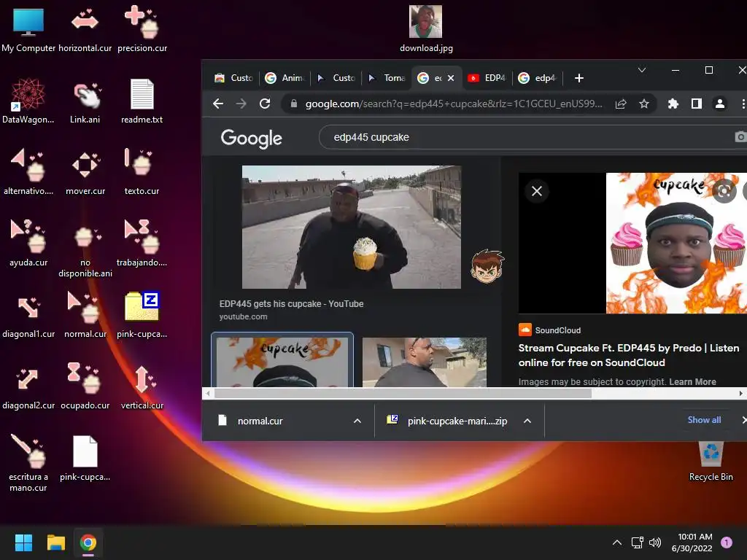Click the horizontal scrollbar in Chrome
Image resolution: width=747 pixels, height=560 pixels.
tap(403, 393)
